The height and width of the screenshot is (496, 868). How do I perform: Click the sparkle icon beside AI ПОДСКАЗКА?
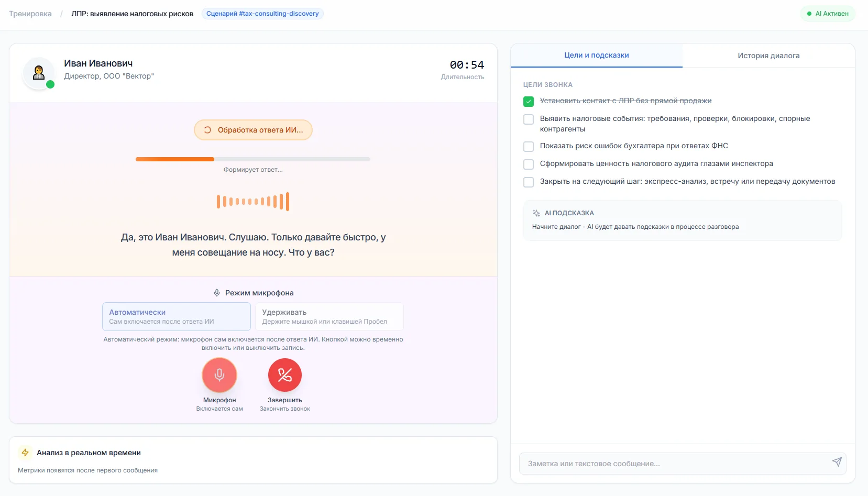point(536,213)
